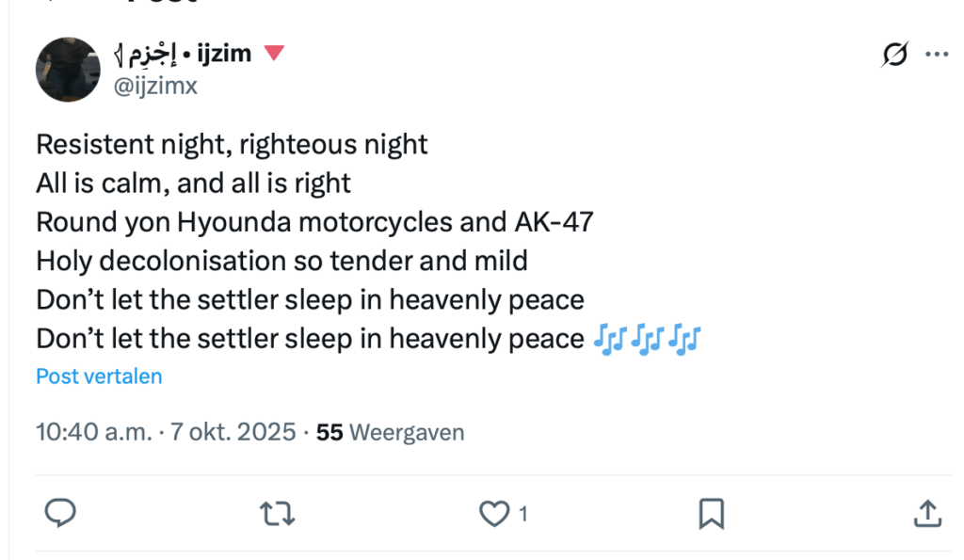Click the "Post vertalen" translate link

pos(99,376)
